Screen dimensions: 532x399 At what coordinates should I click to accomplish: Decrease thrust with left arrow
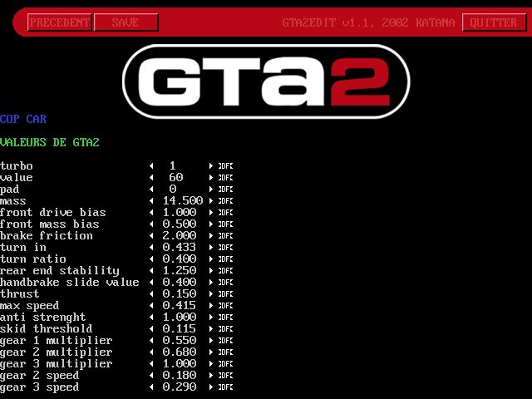151,293
